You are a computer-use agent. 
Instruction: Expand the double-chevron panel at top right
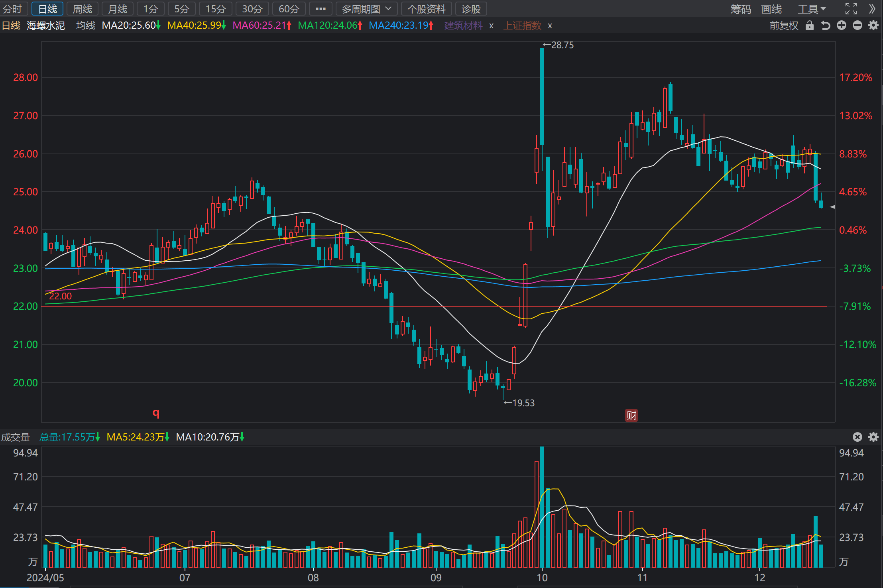tap(872, 9)
